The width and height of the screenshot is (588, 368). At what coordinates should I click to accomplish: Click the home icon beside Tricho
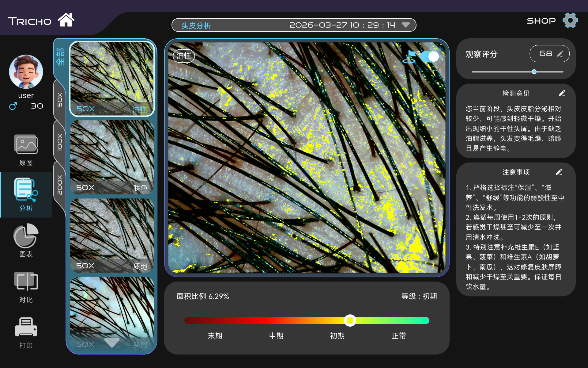[66, 20]
